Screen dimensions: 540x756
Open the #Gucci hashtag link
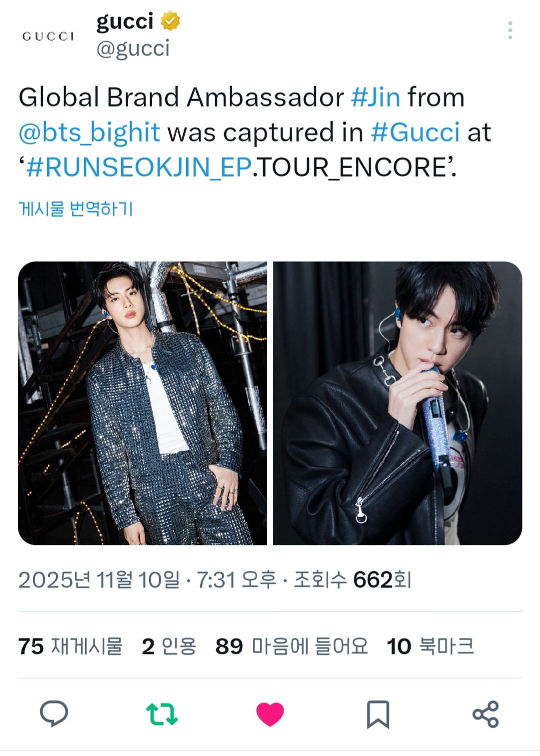pyautogui.click(x=415, y=133)
